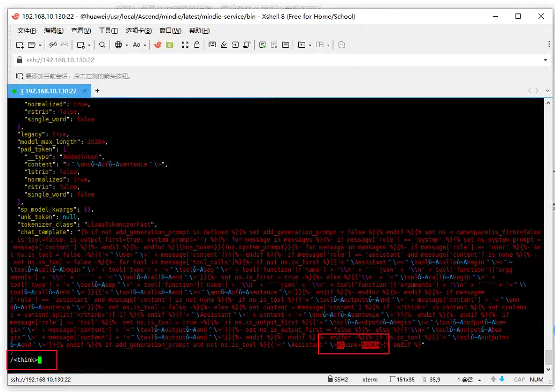The width and height of the screenshot is (555, 392).
Task: Click the "tokenizer_class" line in terminal
Action: (x=87, y=224)
